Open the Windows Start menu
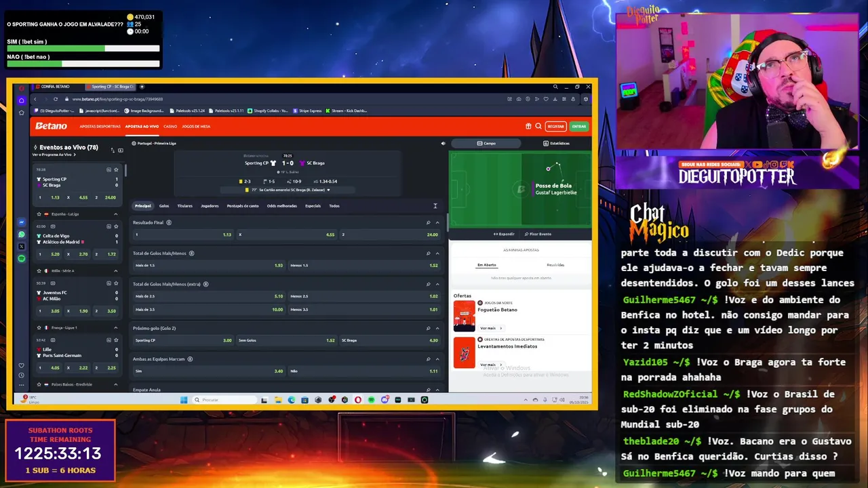 point(184,400)
